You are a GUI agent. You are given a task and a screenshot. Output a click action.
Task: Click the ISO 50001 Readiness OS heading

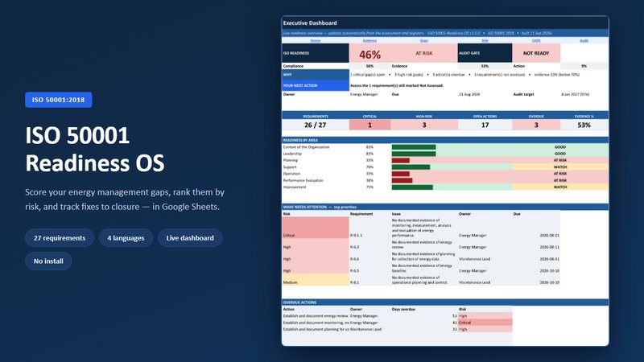pyautogui.click(x=95, y=149)
